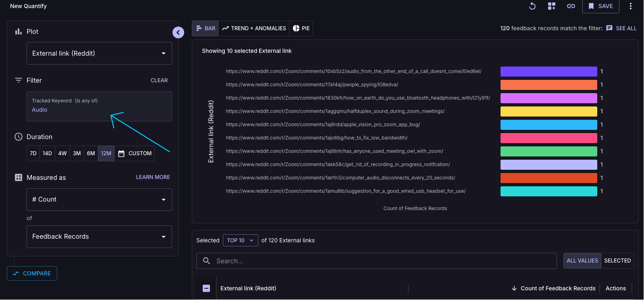Open the External link (Reddit) plot dropdown
Viewport: 644px width, 300px height.
tap(99, 53)
